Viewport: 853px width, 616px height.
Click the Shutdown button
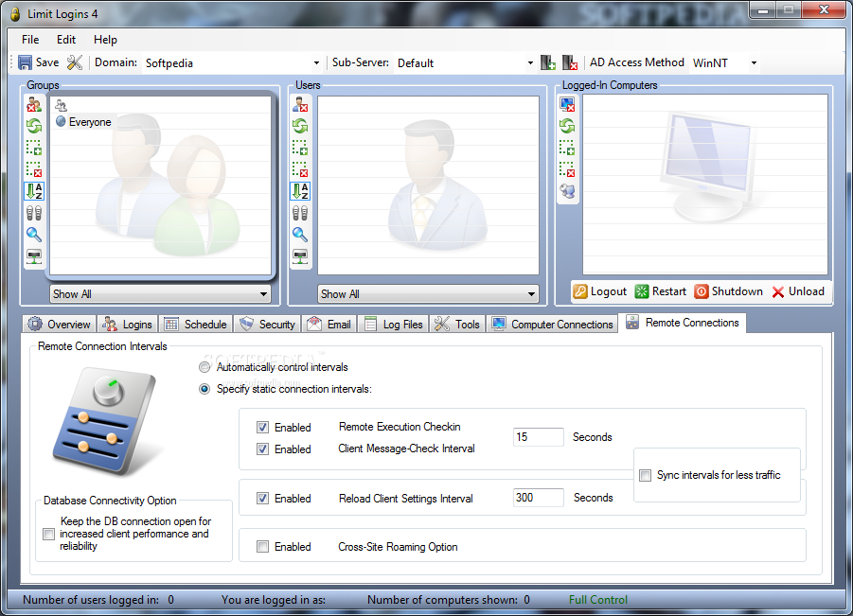click(728, 291)
